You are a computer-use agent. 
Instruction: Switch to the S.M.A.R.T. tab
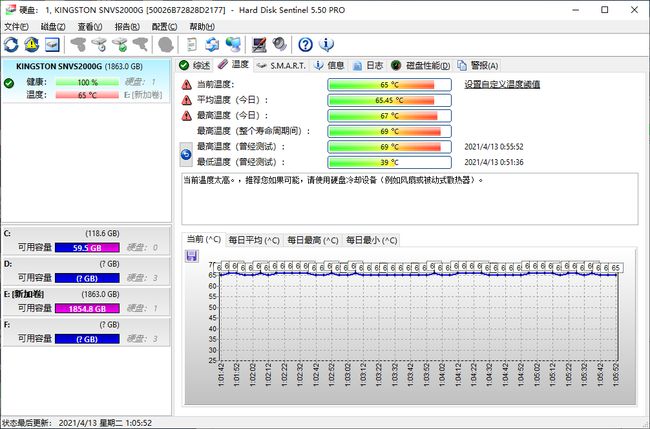(281, 65)
